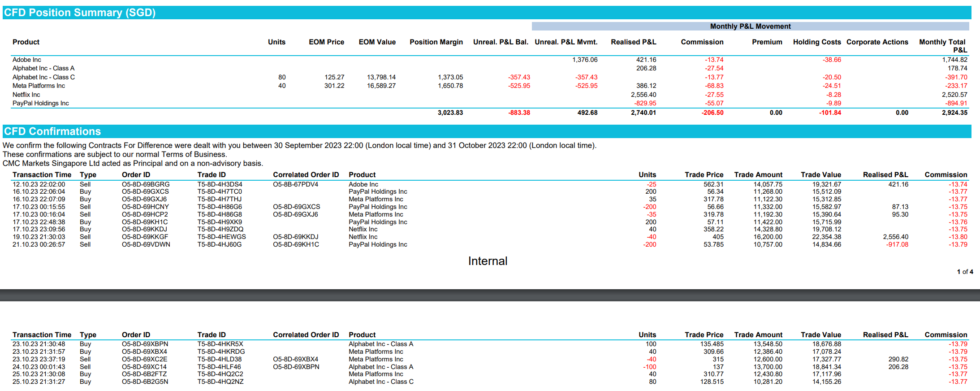
Task: Select unrealised P&L movement 1,376.06
Action: click(585, 60)
